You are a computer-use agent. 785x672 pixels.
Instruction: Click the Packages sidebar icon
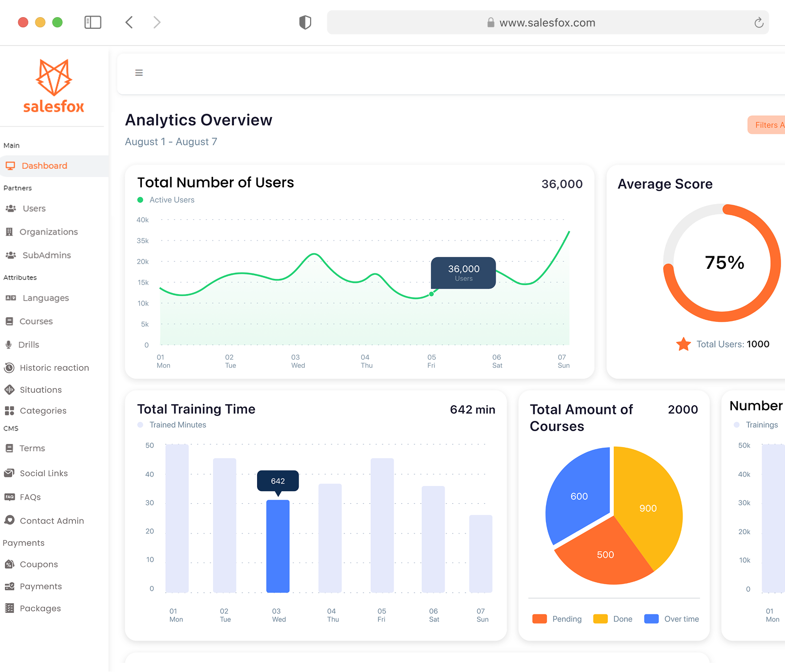tap(9, 608)
